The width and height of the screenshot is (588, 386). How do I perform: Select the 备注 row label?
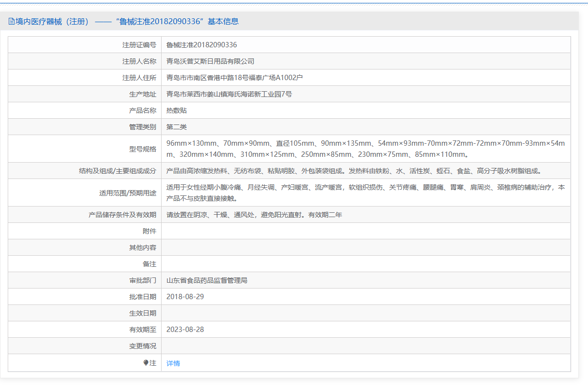click(x=150, y=264)
